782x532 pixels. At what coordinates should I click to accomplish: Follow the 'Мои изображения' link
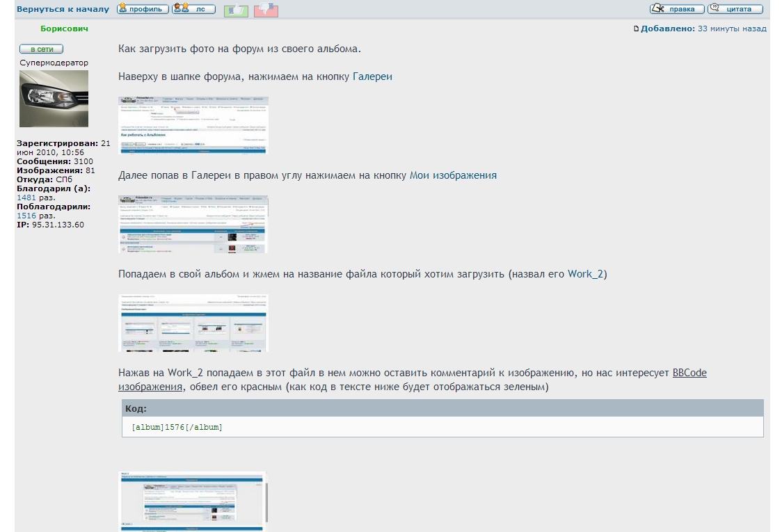click(453, 175)
